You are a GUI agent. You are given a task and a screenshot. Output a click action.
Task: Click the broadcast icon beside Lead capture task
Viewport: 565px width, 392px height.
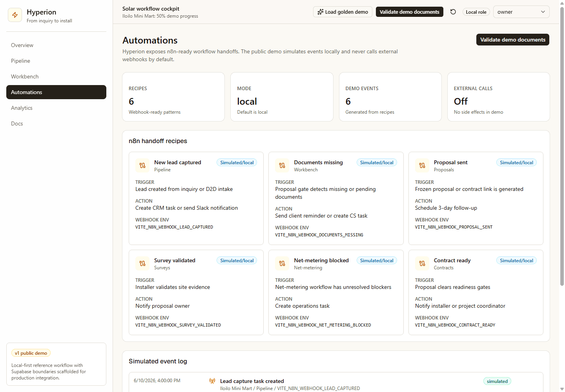(x=212, y=381)
